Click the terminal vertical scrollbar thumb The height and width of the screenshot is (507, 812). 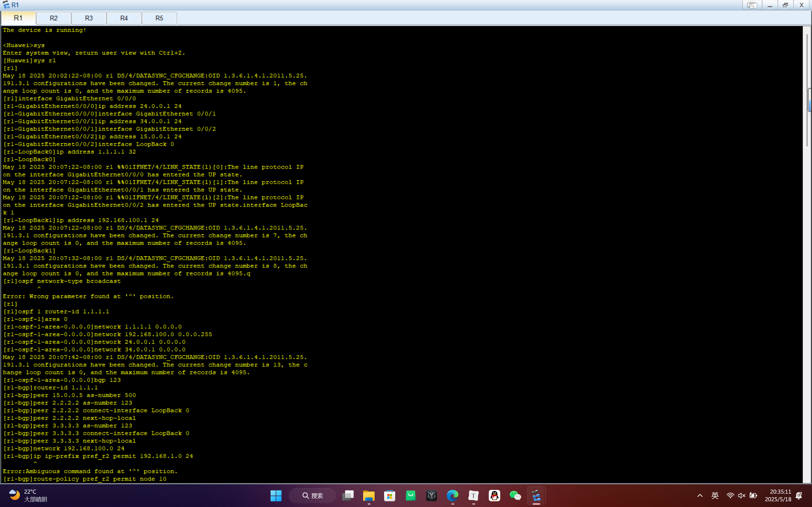click(809, 100)
